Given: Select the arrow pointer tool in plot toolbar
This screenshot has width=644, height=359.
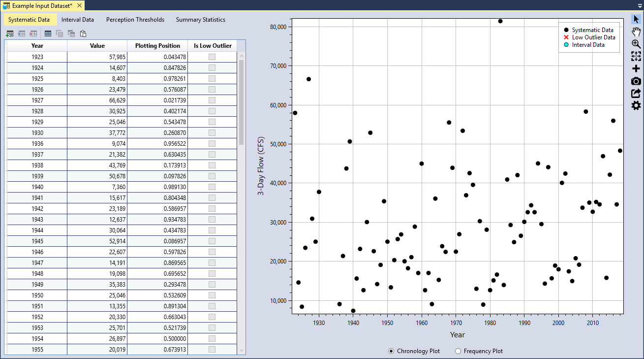Looking at the screenshot, I should 636,19.
